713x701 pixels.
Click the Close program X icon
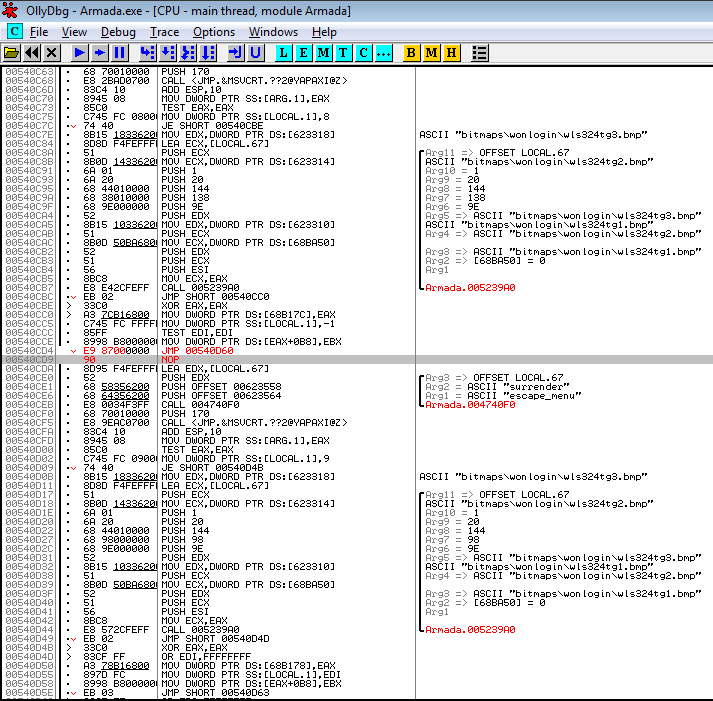[x=52, y=52]
